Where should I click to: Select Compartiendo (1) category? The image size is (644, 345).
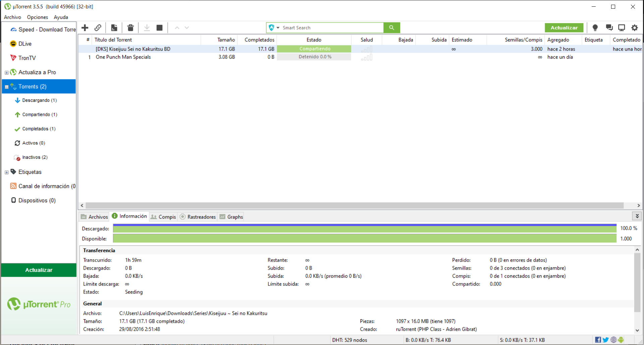pos(36,115)
